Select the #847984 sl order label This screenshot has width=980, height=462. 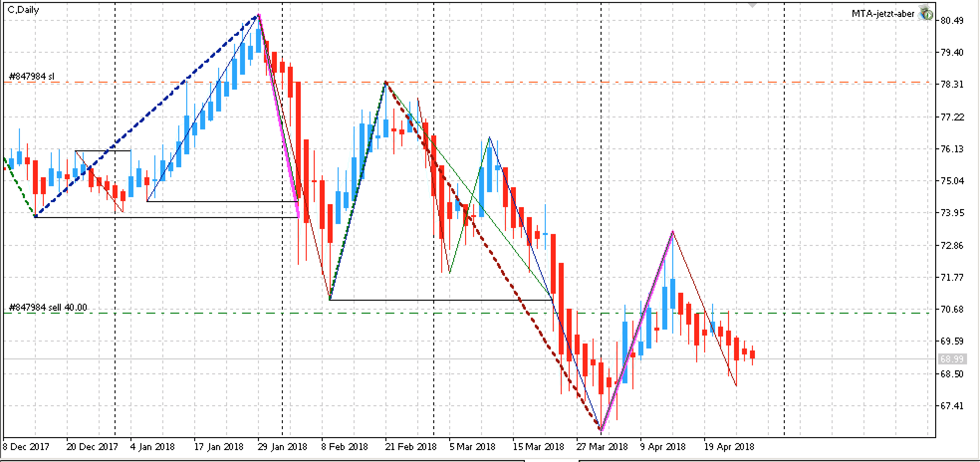tap(32, 77)
